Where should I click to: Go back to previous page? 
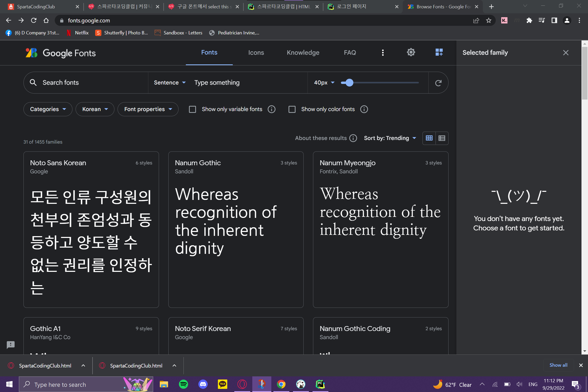[x=9, y=20]
